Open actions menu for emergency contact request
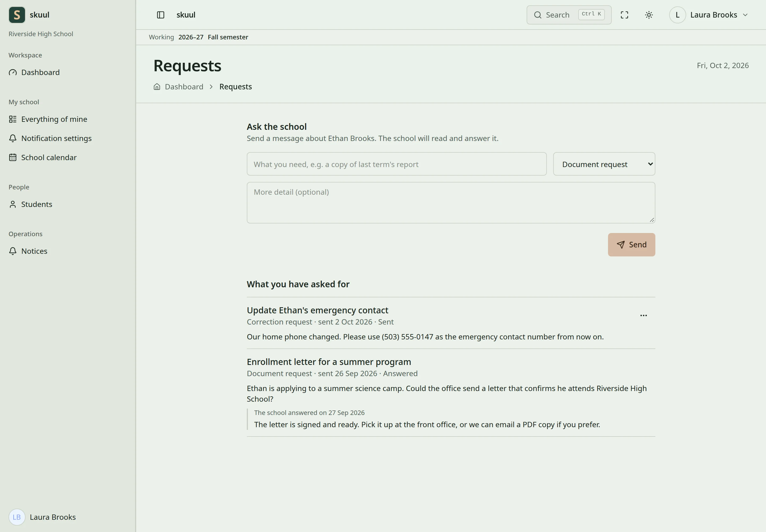The image size is (766, 532). 643,315
